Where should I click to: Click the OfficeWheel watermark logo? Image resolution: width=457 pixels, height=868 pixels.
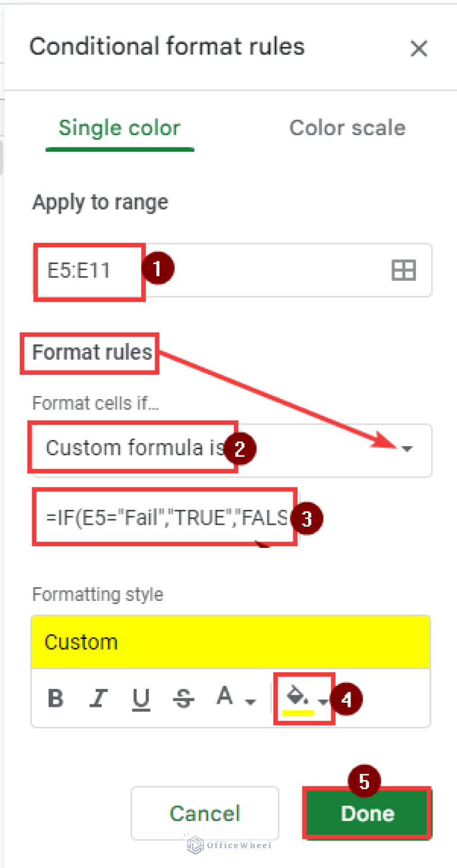click(x=228, y=844)
